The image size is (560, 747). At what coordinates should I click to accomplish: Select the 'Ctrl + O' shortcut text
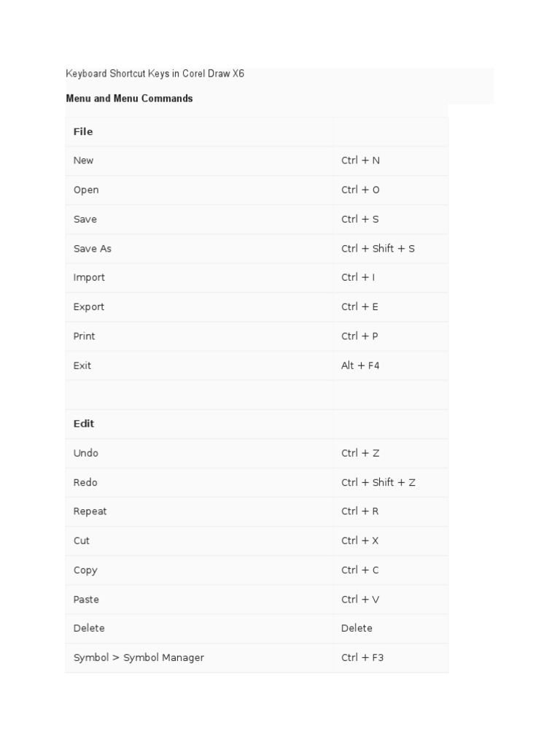coord(360,190)
